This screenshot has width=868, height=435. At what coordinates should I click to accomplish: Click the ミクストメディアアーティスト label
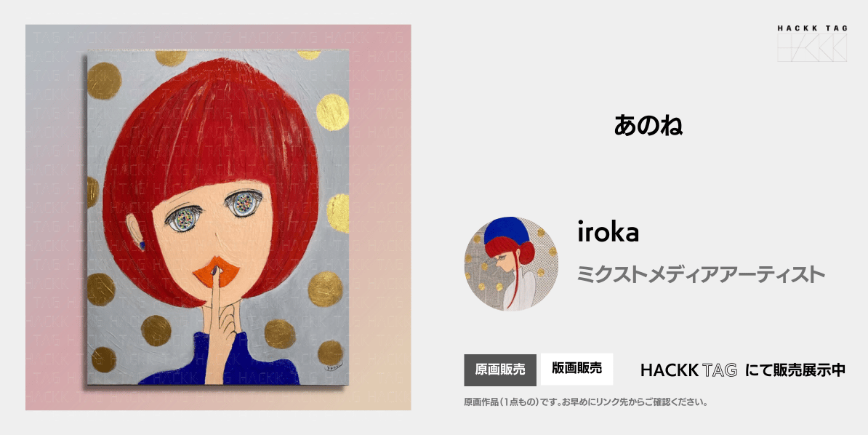coord(701,274)
